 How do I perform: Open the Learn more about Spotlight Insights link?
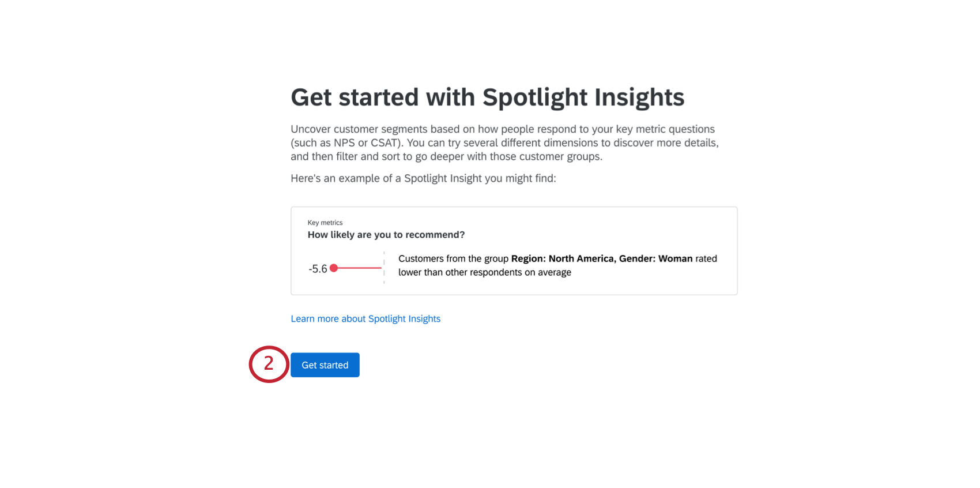[x=365, y=318]
